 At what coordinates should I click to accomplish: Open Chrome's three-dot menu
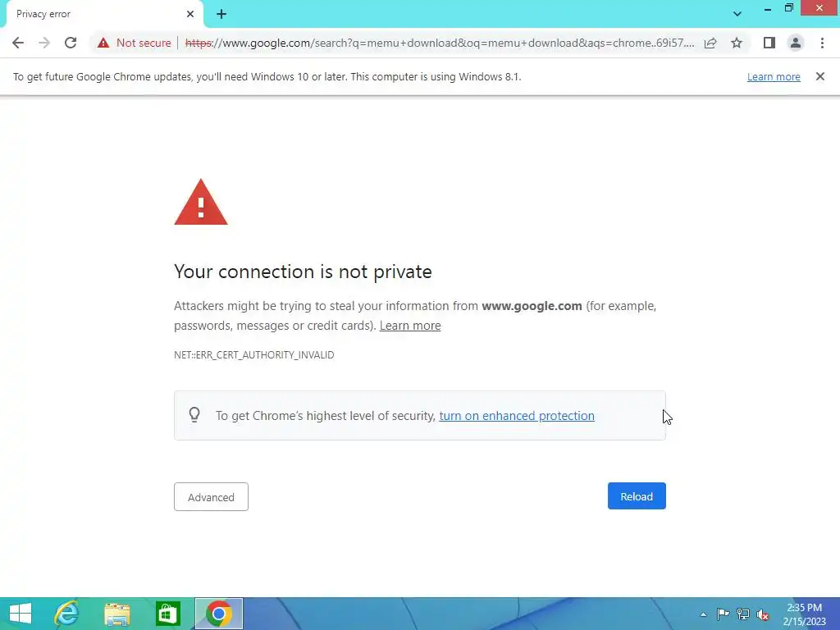click(822, 43)
